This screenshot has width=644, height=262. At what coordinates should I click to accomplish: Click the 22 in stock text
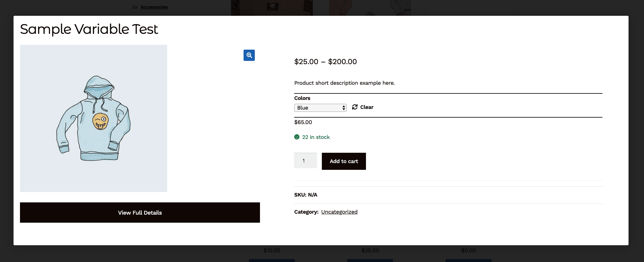point(316,137)
